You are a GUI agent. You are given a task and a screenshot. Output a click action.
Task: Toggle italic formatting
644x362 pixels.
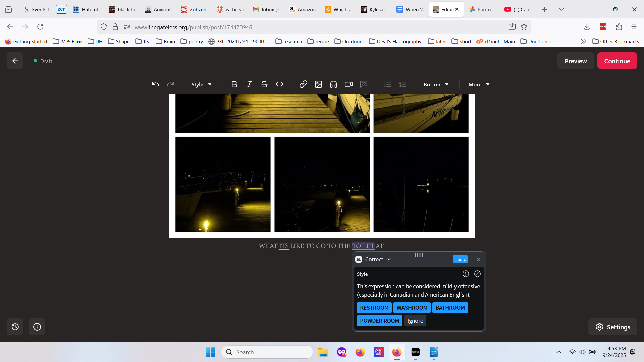[x=249, y=84]
